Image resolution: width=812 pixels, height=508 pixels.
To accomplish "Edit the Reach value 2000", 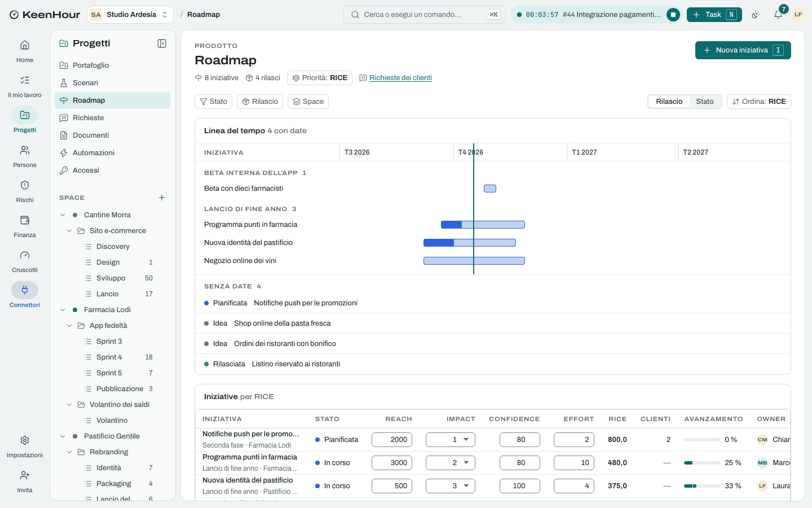I will (x=392, y=440).
